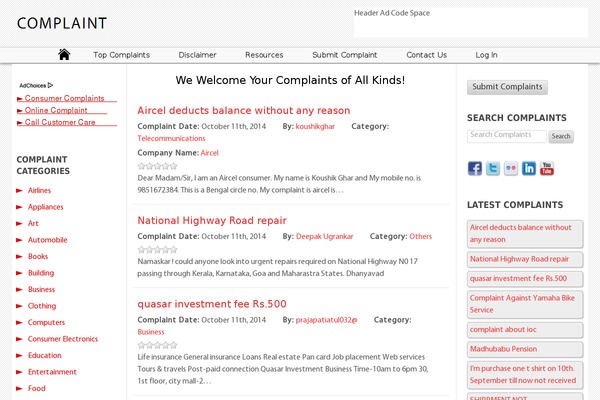Open the Automobile category

(47, 240)
